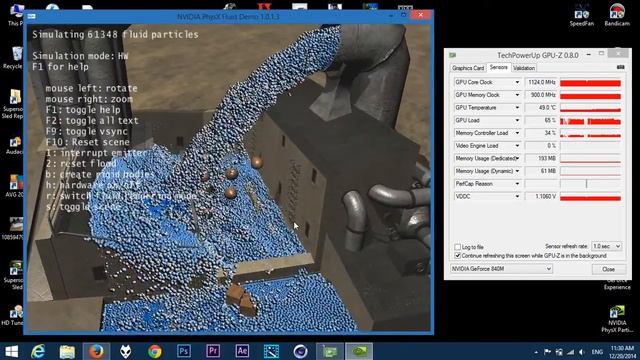This screenshot has width=640, height=360.
Task: Open Google Chrome from taskbar
Action: [155, 351]
